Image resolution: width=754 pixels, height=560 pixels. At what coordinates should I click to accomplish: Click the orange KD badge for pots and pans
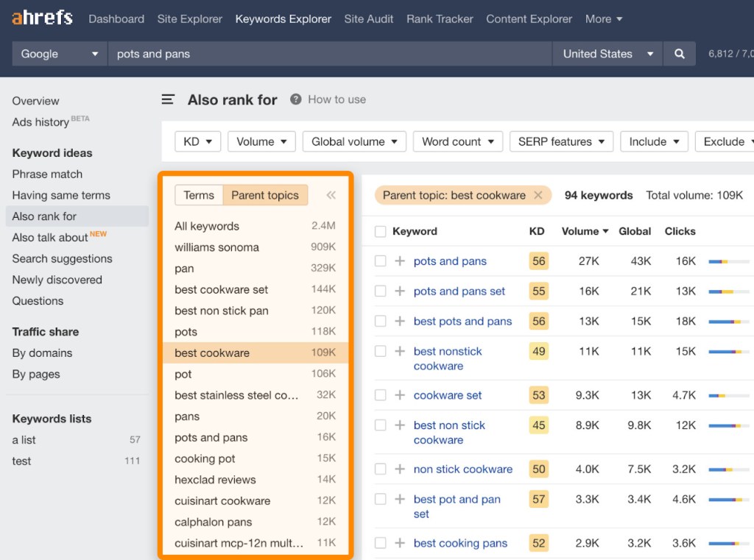point(538,260)
